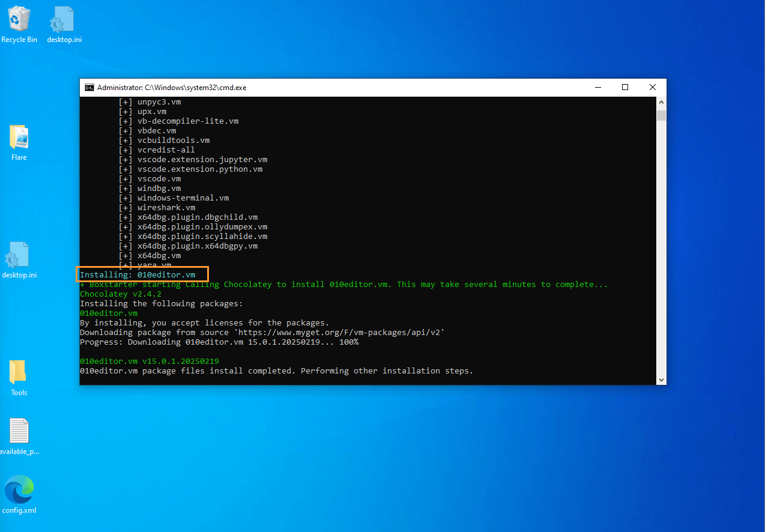Close the Administrator cmd.exe window

(653, 88)
